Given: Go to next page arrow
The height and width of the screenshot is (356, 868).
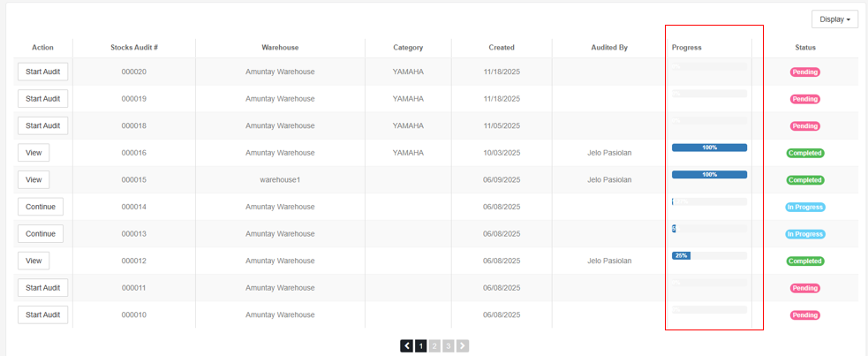Looking at the screenshot, I should pos(463,346).
